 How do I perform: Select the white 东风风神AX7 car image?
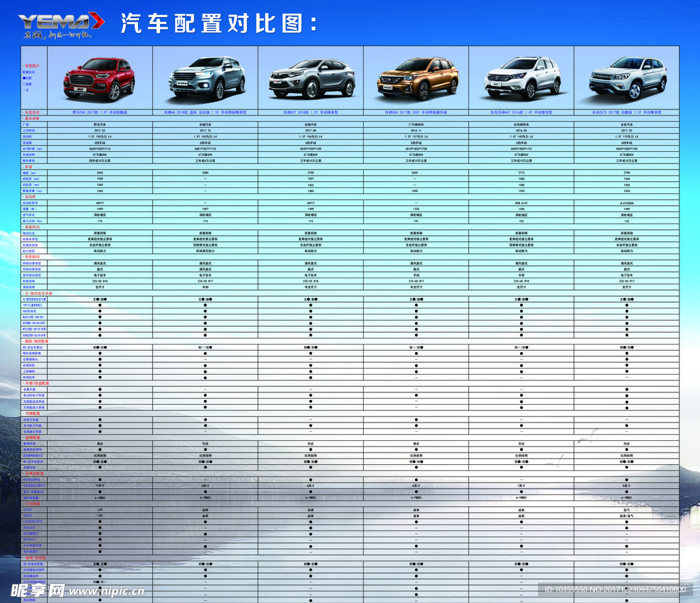(522, 79)
